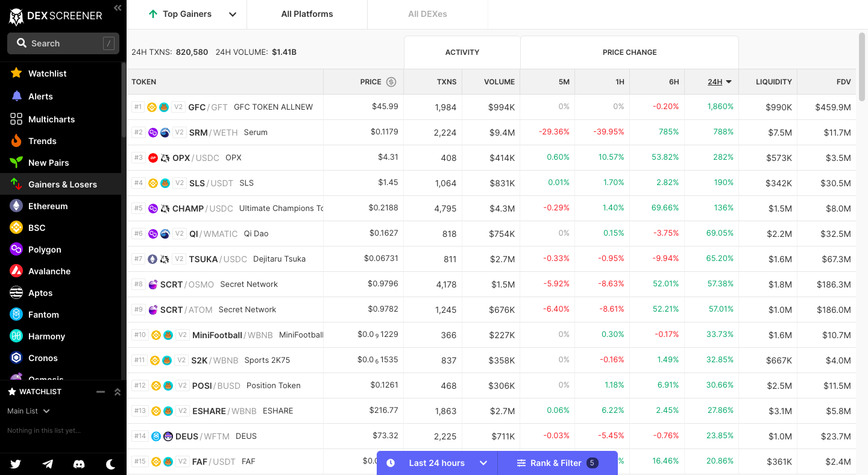Open the GFC/GFT pair row
The width and height of the screenshot is (868, 475).
(x=491, y=107)
